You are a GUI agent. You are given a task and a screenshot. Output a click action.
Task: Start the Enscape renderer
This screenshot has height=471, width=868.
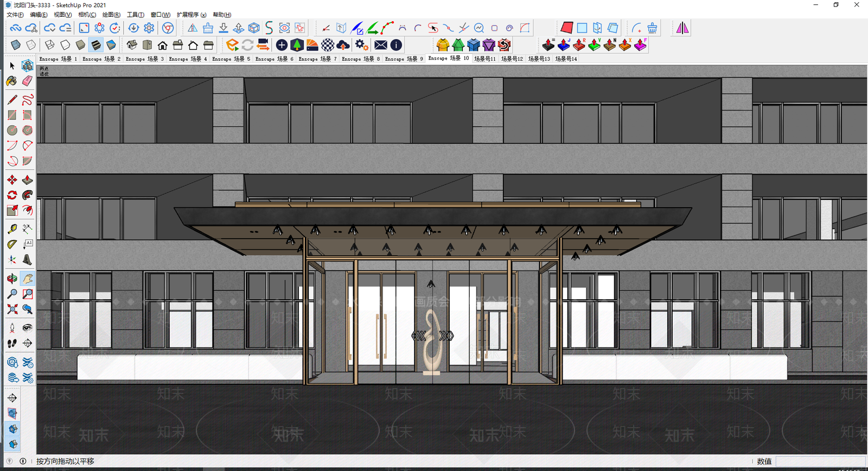click(x=232, y=45)
